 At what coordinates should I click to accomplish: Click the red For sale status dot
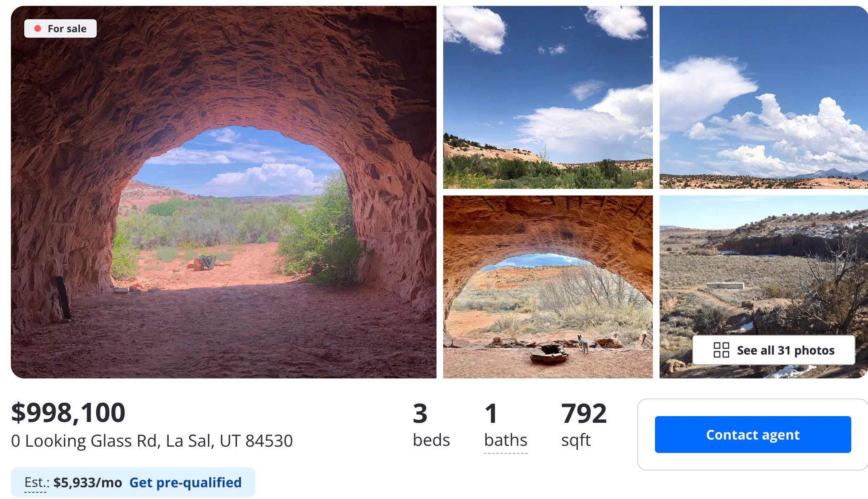(38, 28)
